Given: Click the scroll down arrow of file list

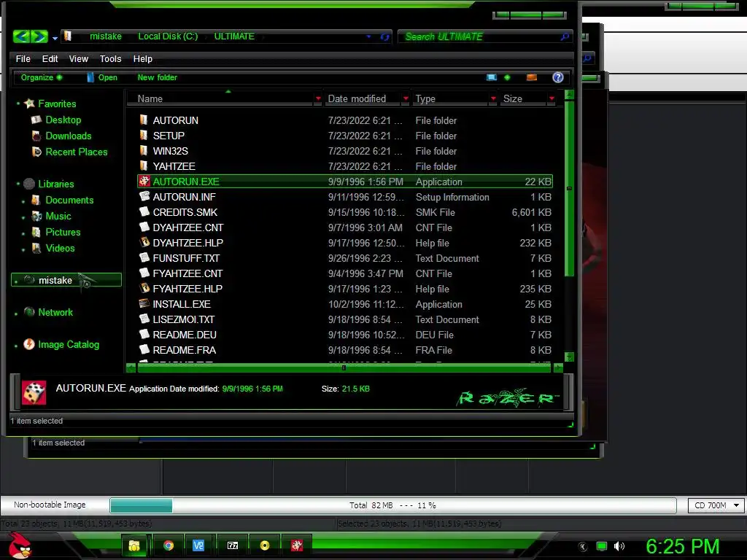Looking at the screenshot, I should (x=569, y=357).
